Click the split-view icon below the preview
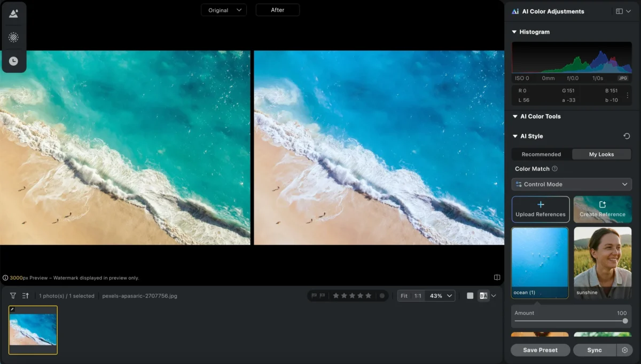Image resolution: width=641 pixels, height=364 pixels. click(497, 278)
